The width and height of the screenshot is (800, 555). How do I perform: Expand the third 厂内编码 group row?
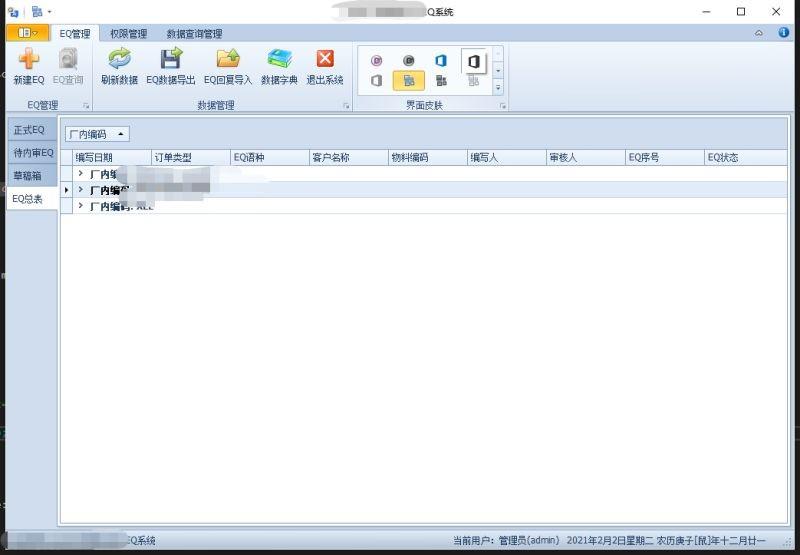(81, 206)
